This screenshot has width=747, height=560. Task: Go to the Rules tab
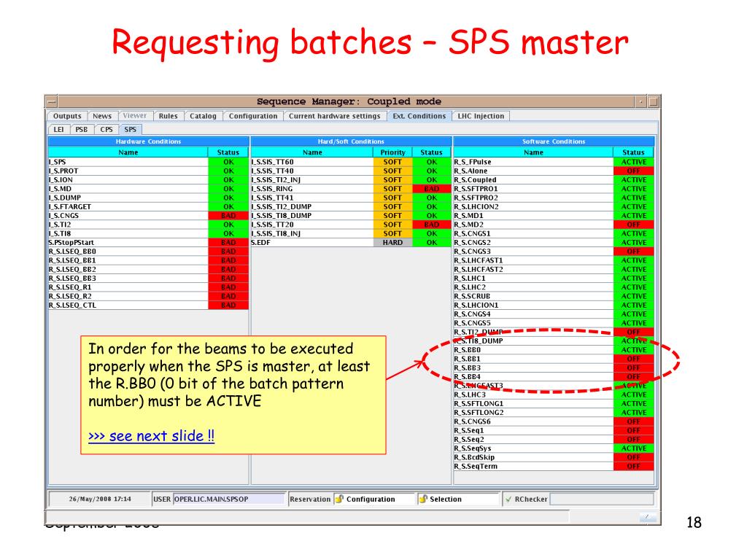click(169, 116)
